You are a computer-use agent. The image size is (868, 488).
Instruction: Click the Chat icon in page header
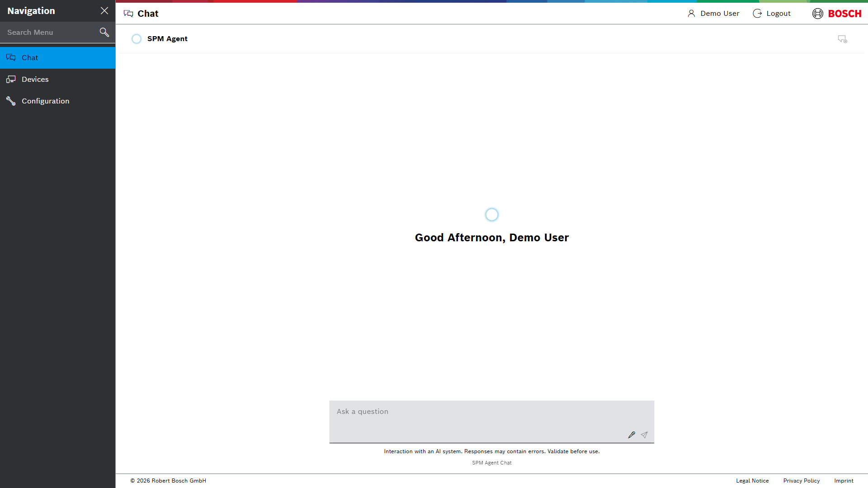coord(128,14)
